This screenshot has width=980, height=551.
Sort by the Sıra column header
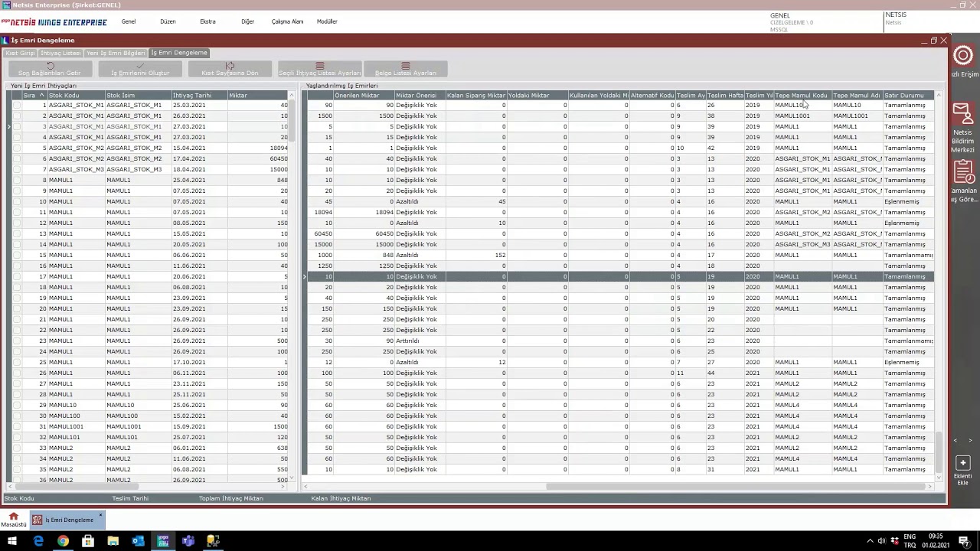[34, 95]
